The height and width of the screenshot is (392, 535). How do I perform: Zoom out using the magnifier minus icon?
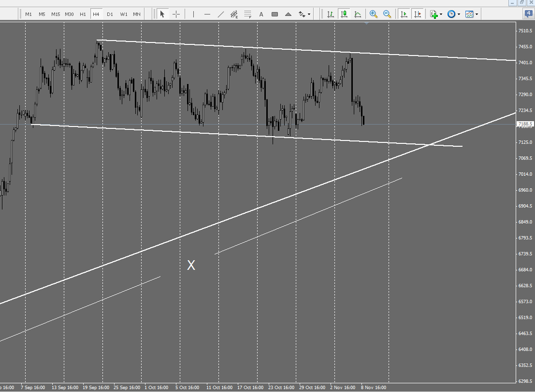tap(387, 14)
